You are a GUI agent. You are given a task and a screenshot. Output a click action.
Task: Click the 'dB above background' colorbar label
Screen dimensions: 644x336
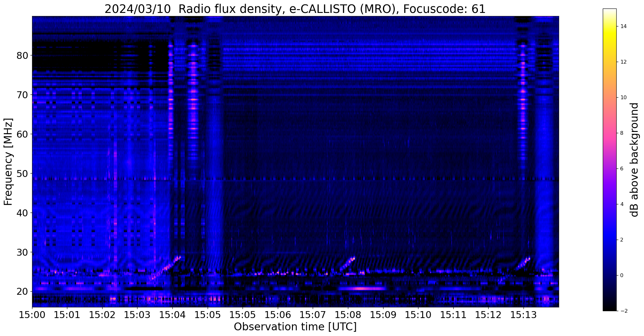(x=635, y=160)
